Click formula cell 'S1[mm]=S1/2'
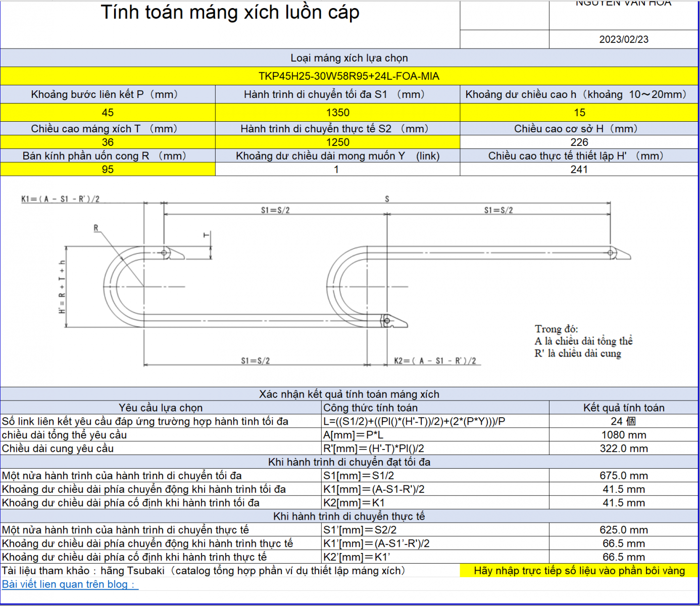Screen dimensions: 700x606 tap(435, 476)
